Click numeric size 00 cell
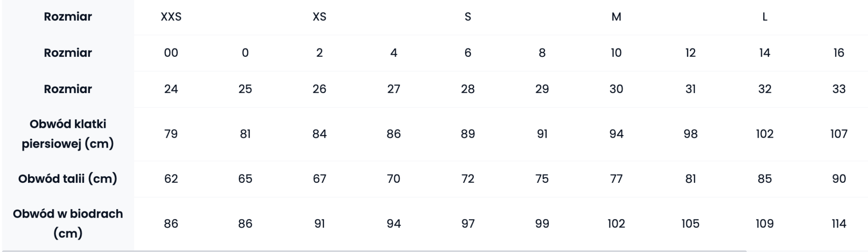Viewport: 868px width, 252px height. [171, 53]
